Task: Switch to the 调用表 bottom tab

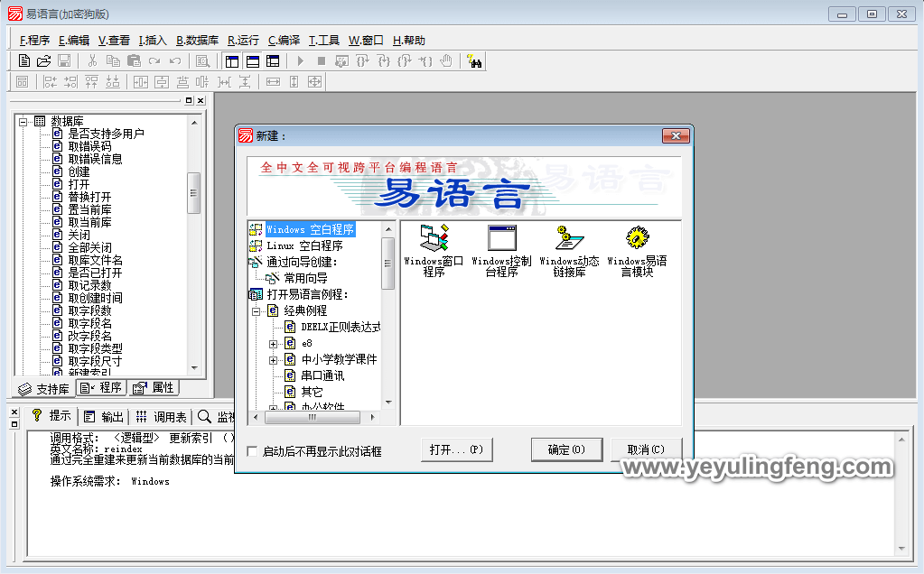Action: tap(161, 417)
